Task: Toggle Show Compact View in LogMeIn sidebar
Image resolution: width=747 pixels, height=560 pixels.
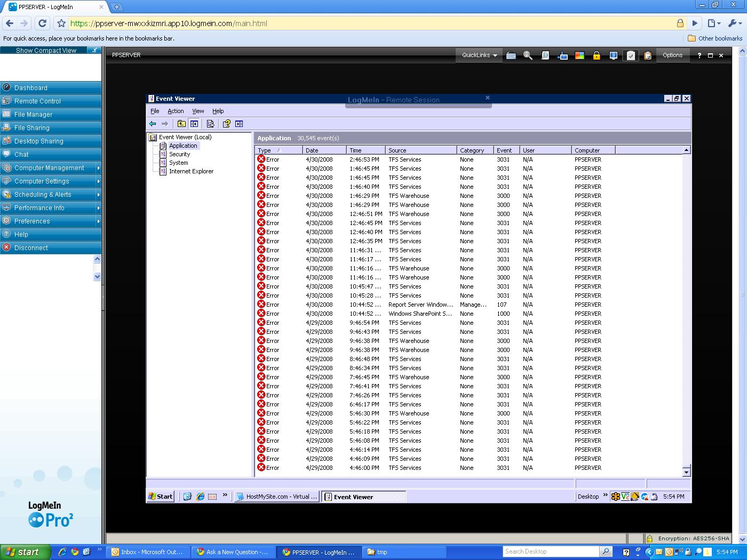Action: tap(46, 50)
